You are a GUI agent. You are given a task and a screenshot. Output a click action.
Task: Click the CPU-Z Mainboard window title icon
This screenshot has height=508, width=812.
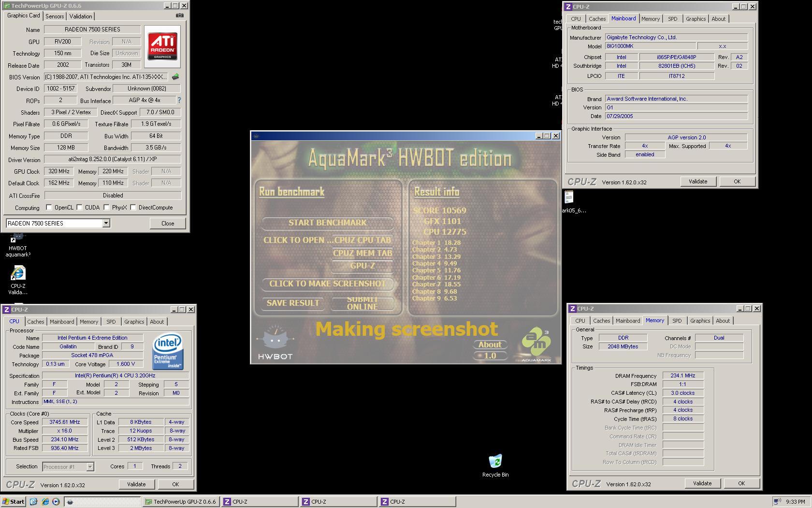[x=568, y=7]
